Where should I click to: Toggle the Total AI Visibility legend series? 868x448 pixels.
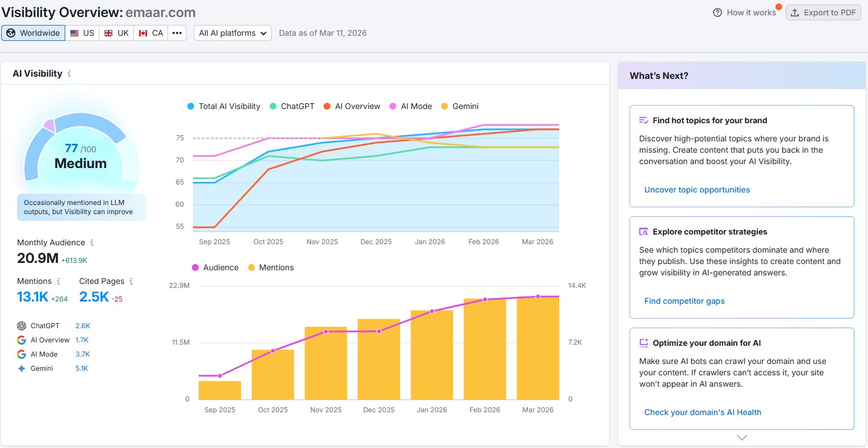(x=224, y=106)
